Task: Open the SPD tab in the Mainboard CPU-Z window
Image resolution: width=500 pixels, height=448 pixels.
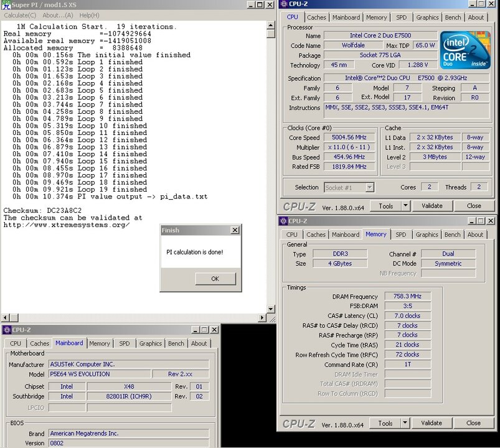Action: 125,344
